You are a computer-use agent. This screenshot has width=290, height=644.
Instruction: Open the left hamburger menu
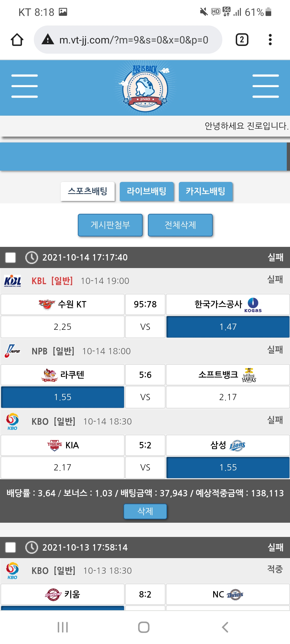(x=24, y=86)
